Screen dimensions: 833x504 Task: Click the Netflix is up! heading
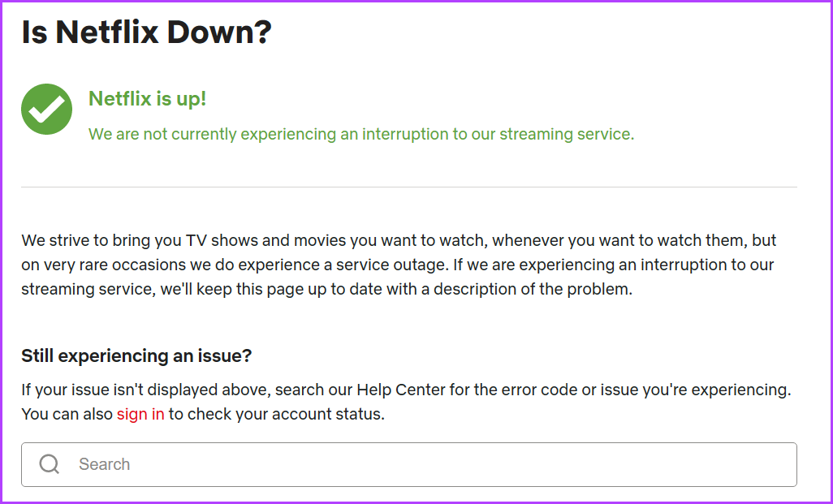[147, 98]
